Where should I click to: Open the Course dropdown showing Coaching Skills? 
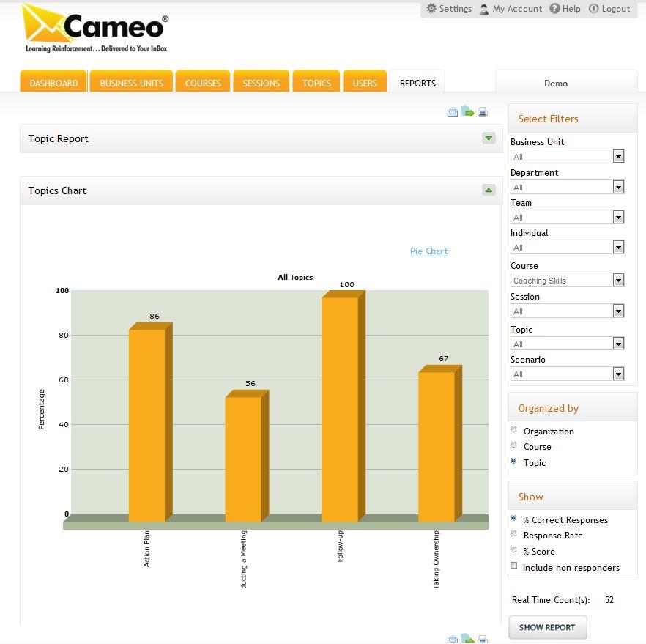(x=618, y=281)
